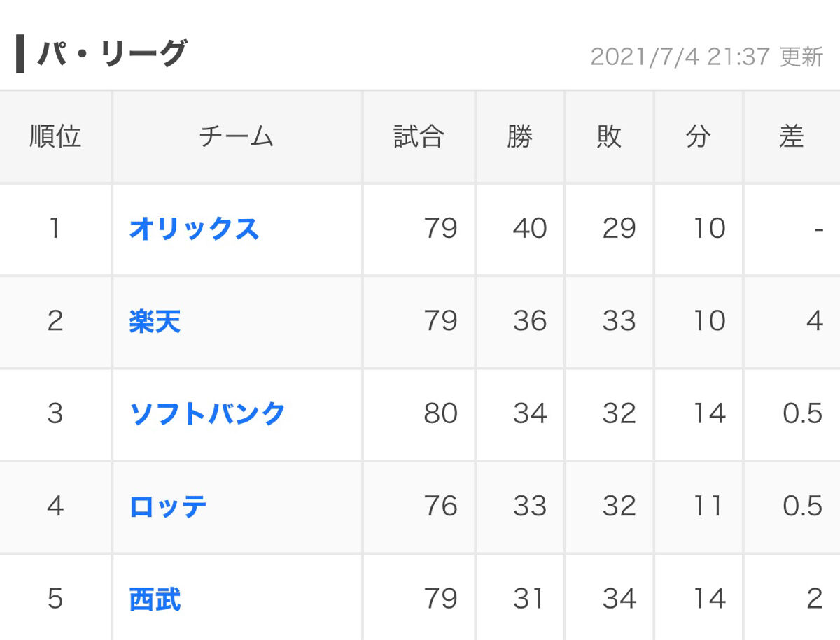Click the パ・リーグ section heading

click(112, 54)
